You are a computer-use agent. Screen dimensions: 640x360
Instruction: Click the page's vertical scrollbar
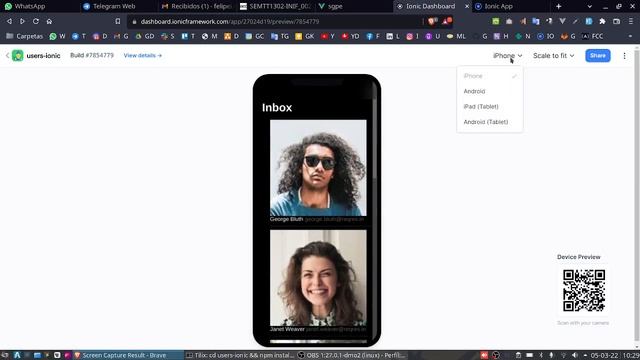tap(637, 196)
